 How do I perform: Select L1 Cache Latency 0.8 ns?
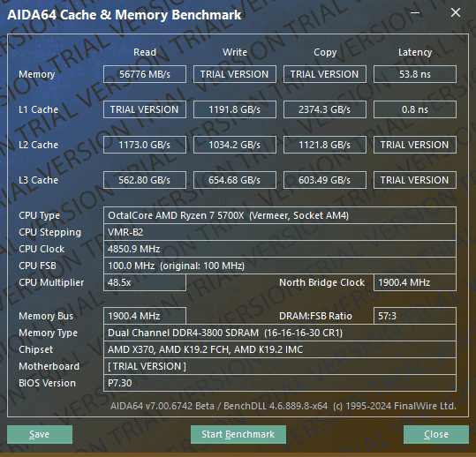tap(415, 109)
